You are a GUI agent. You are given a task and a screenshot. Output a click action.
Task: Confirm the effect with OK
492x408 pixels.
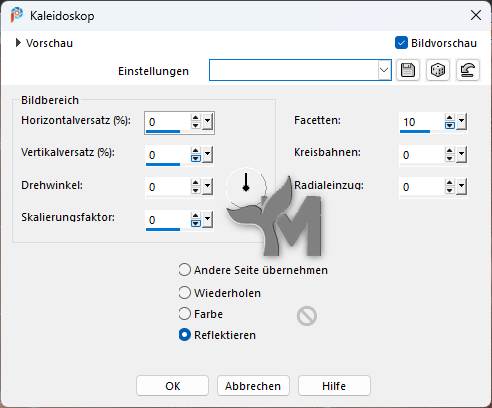tap(172, 386)
